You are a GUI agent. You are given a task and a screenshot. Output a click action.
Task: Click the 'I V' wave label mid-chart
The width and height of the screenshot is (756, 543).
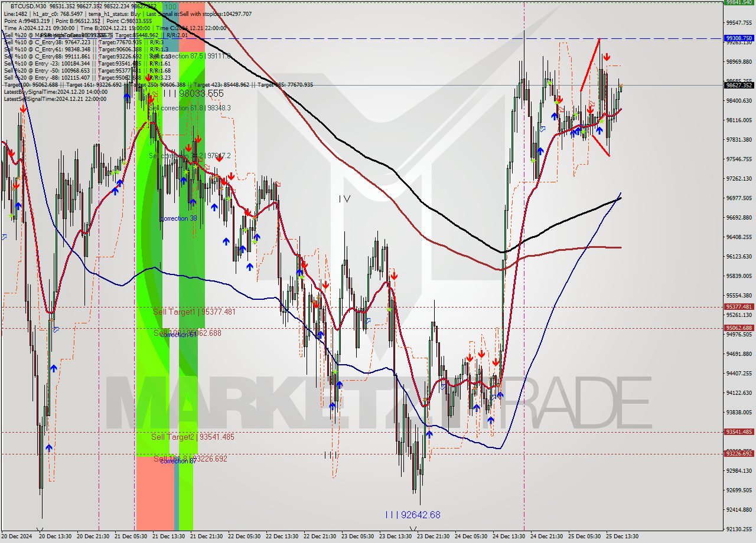pyautogui.click(x=344, y=199)
